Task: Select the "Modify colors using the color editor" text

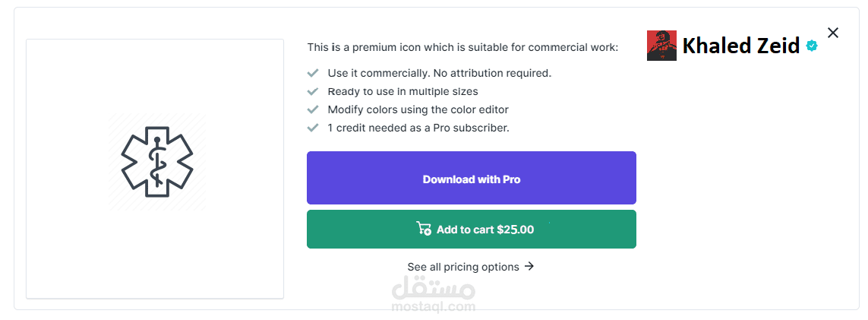Action: (x=418, y=109)
